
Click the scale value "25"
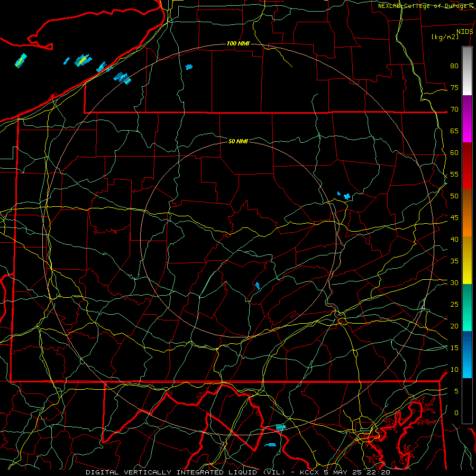coord(454,305)
